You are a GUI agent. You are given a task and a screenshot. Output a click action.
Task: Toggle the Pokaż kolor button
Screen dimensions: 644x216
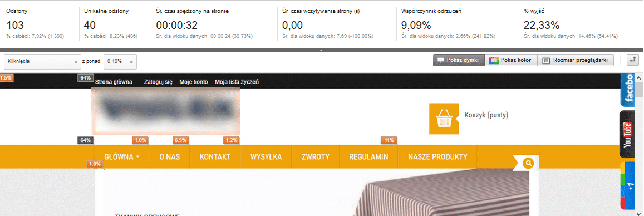click(511, 60)
